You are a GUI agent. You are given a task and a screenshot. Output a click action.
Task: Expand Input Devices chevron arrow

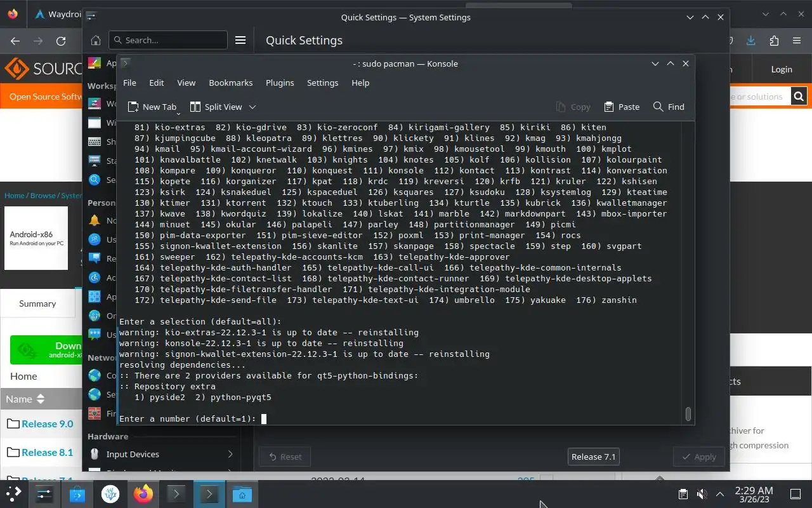click(230, 454)
